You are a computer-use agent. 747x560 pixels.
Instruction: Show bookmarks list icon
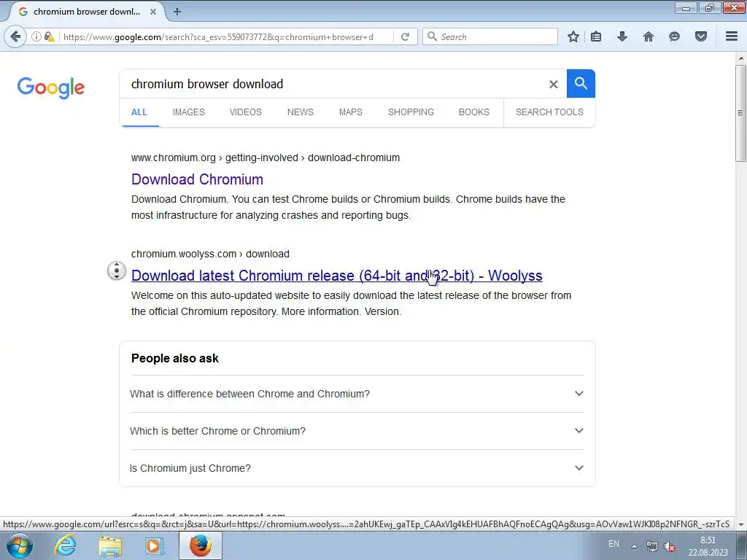[x=596, y=36]
